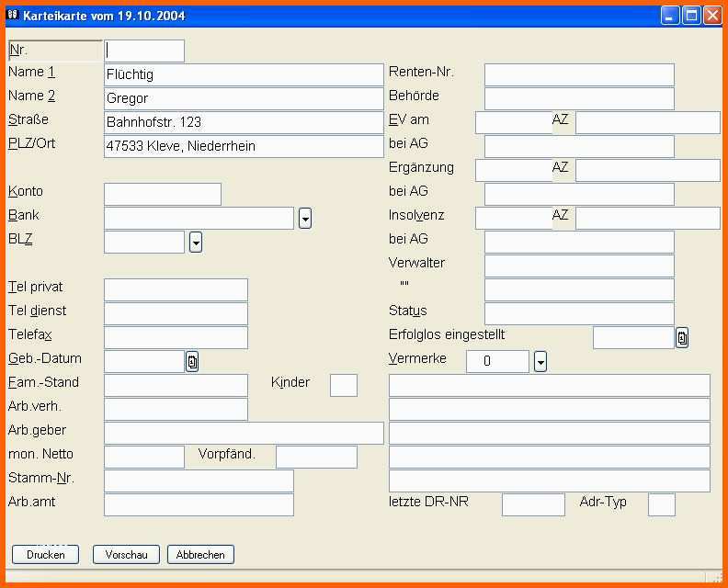Viewport: 728px width, 588px height.
Task: Expand the BLZ dropdown arrow
Action: [x=196, y=243]
